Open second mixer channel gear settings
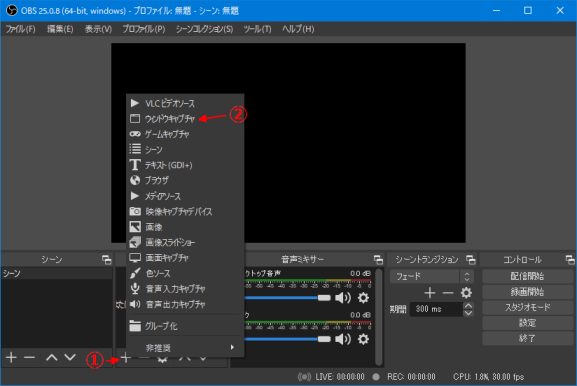The width and height of the screenshot is (577, 386). pos(363,339)
